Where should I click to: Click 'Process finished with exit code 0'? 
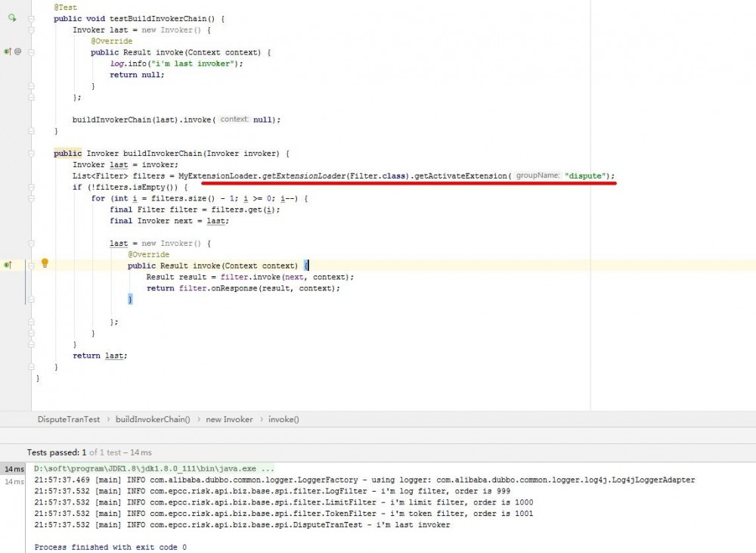[x=110, y=547]
